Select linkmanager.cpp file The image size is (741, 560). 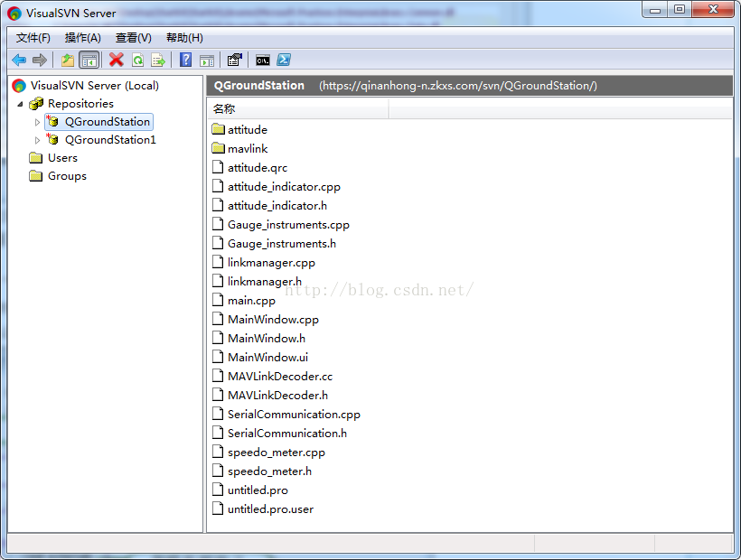click(x=271, y=263)
